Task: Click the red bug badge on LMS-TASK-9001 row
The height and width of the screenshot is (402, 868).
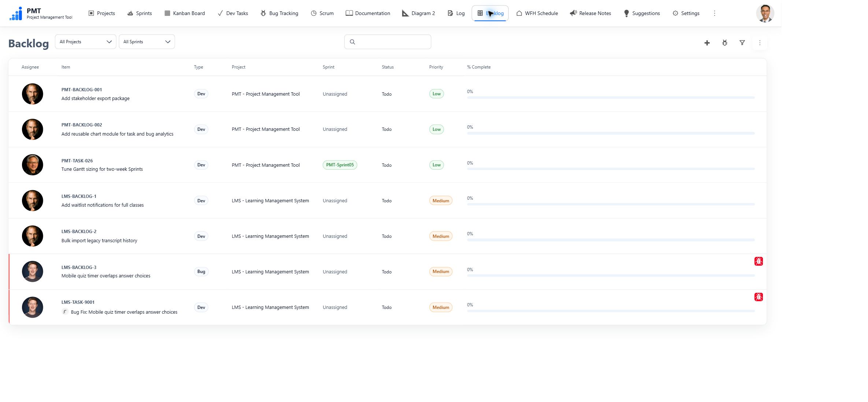Action: tap(758, 297)
